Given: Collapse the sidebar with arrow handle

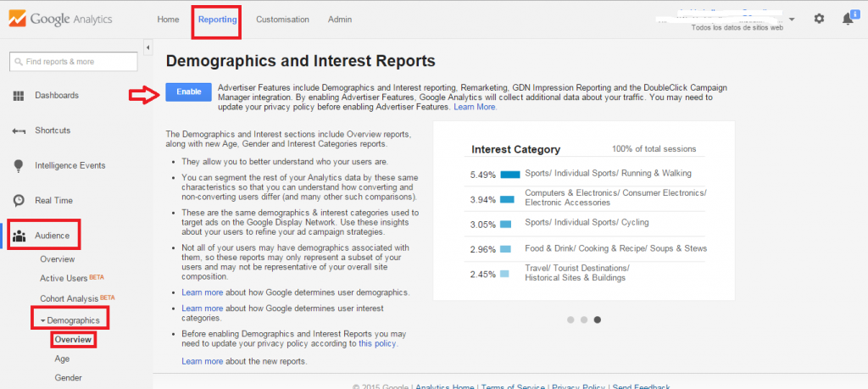Looking at the screenshot, I should (147, 48).
